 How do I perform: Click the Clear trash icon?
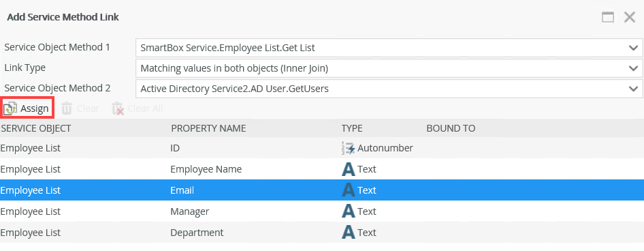(67, 108)
